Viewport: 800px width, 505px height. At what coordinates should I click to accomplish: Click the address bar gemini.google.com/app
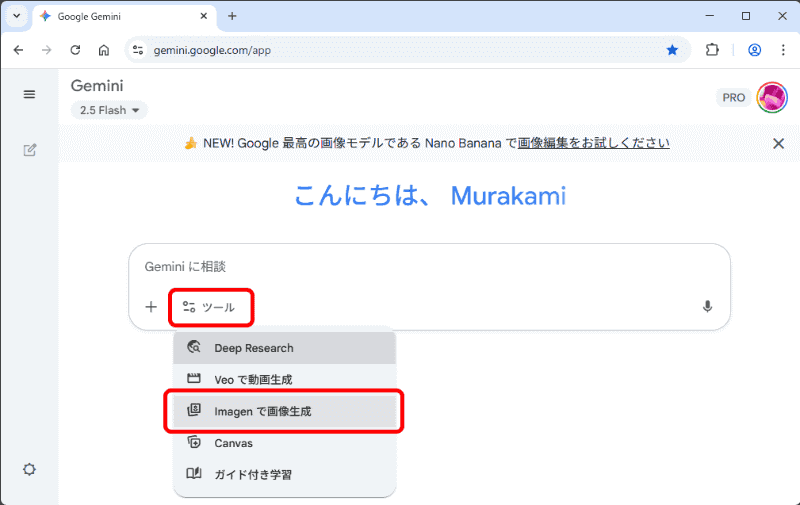click(x=212, y=50)
